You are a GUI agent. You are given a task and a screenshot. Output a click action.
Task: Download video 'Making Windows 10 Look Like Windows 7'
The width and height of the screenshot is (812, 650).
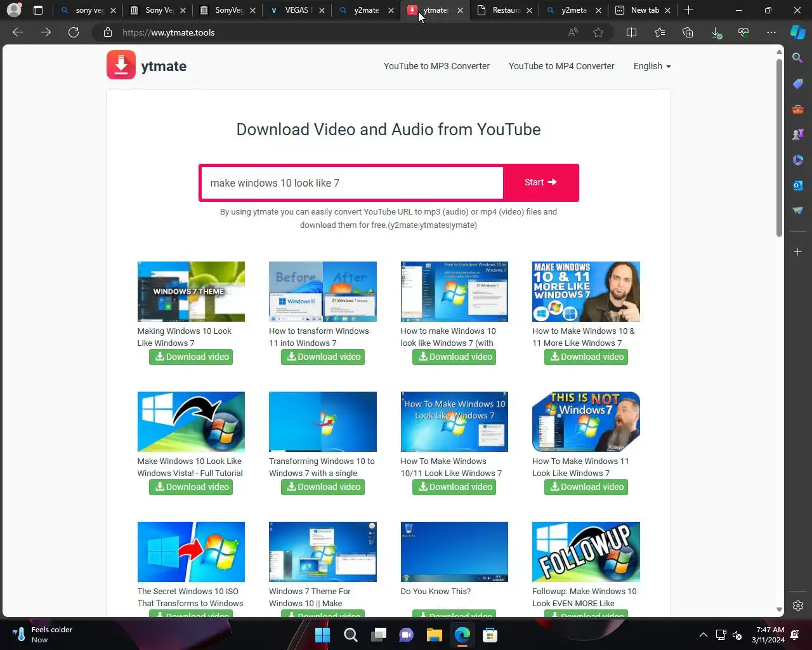[191, 357]
